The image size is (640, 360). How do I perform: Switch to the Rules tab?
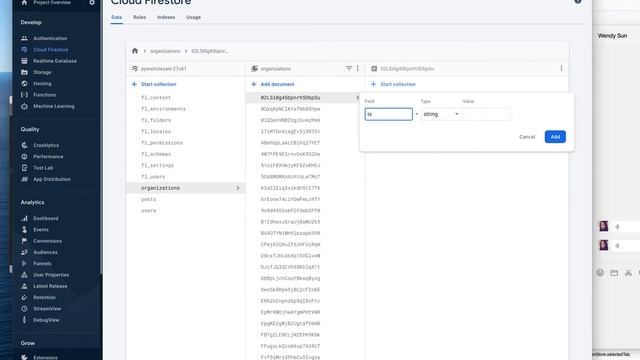coord(140,17)
